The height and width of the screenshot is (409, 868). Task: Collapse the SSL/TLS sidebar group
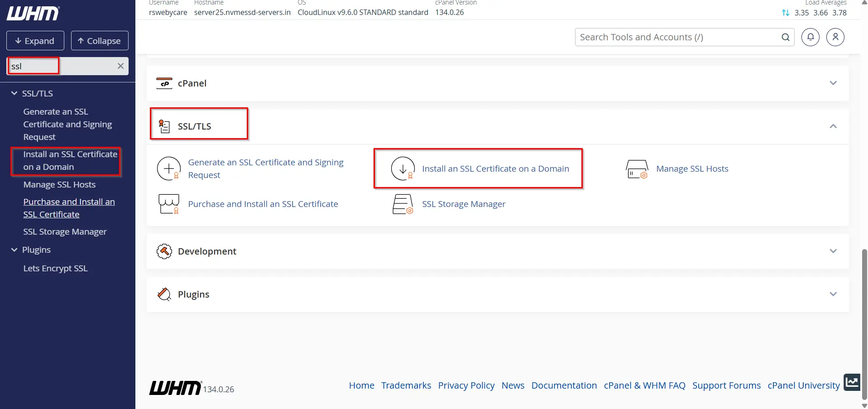(x=14, y=93)
